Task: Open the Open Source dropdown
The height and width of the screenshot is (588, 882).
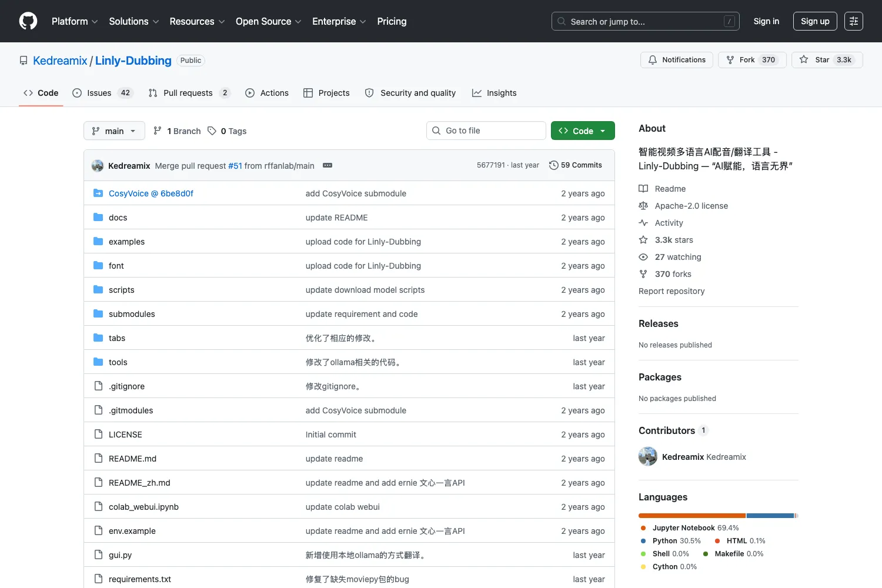Action: click(x=269, y=21)
